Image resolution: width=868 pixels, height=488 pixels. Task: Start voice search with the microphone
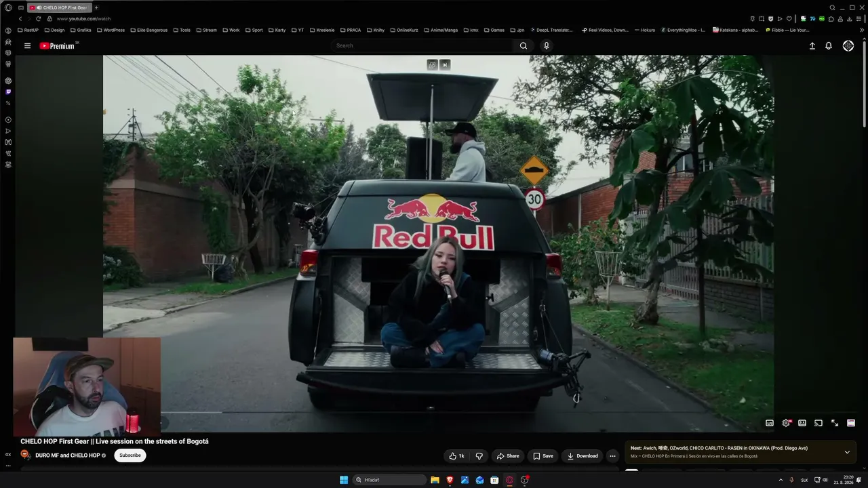click(x=547, y=45)
